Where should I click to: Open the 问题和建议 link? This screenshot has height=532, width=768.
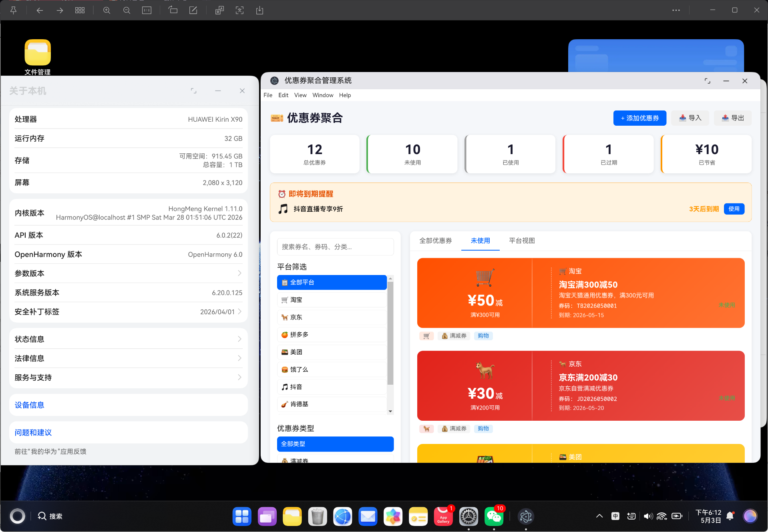click(33, 432)
